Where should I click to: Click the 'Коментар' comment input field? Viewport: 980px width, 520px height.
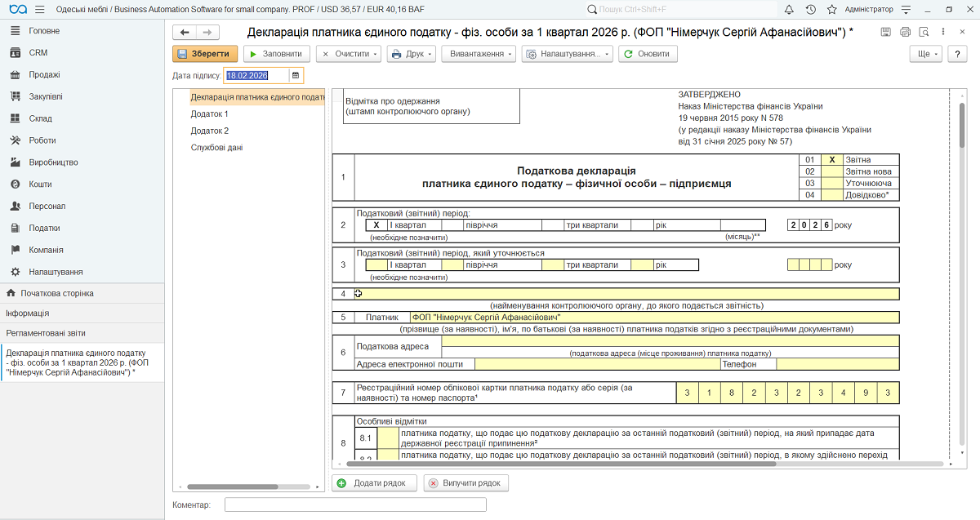pos(355,505)
